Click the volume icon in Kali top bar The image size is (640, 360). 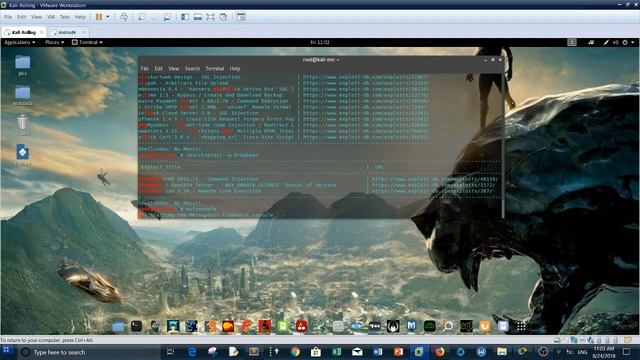pos(615,42)
